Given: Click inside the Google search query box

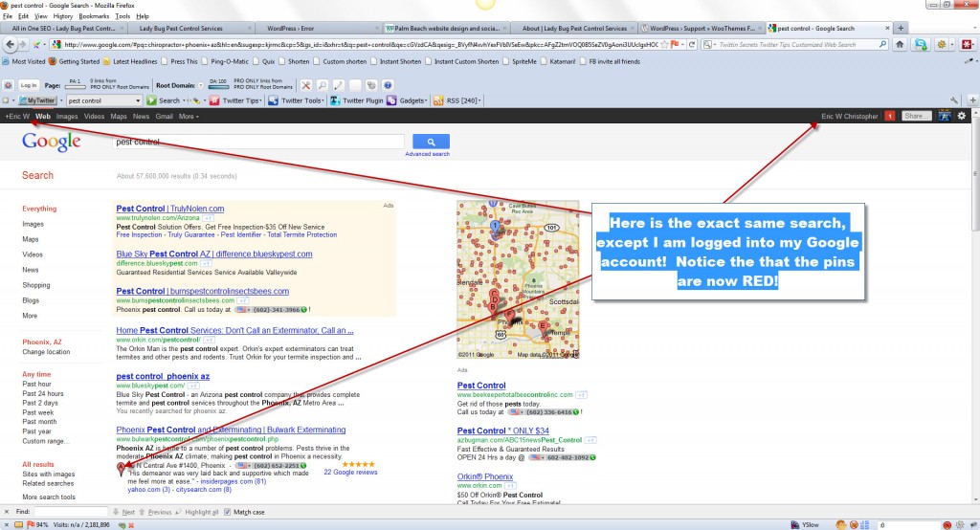Looking at the screenshot, I should (x=258, y=142).
